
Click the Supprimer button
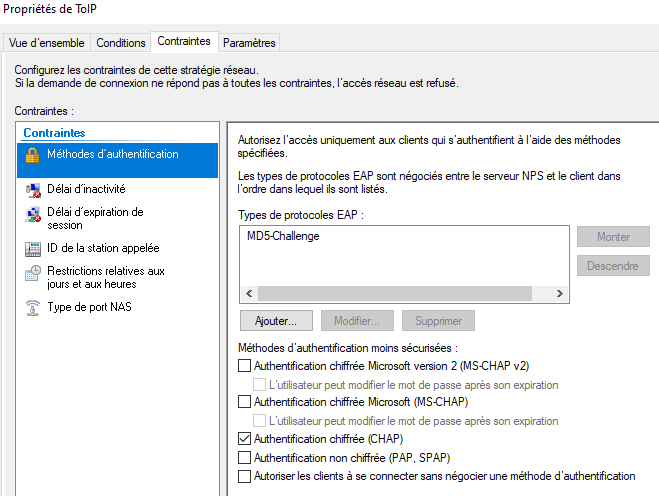pos(438,321)
